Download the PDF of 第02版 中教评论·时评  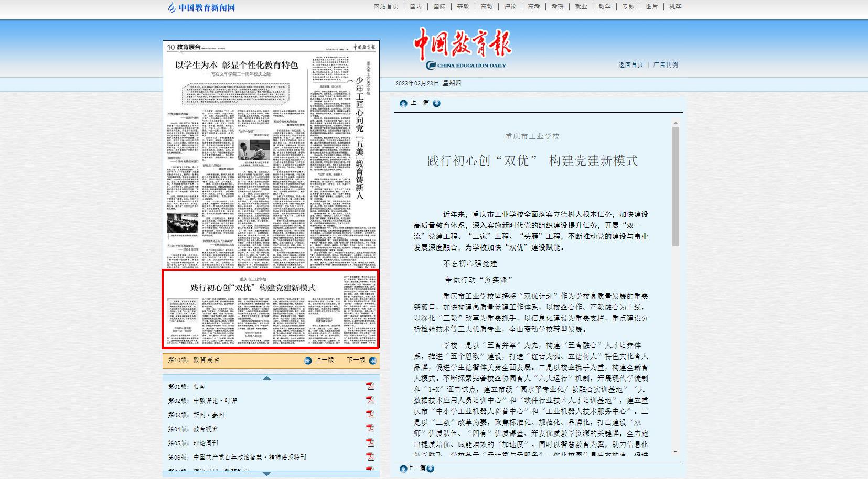370,400
